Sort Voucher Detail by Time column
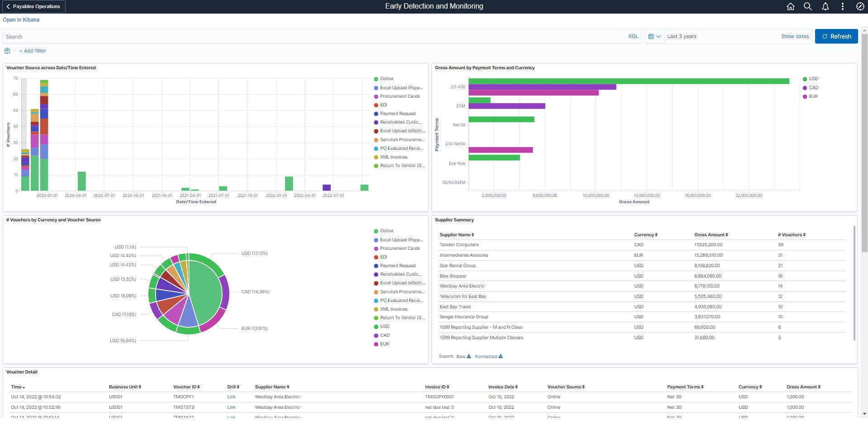Image resolution: width=868 pixels, height=421 pixels. coord(18,387)
